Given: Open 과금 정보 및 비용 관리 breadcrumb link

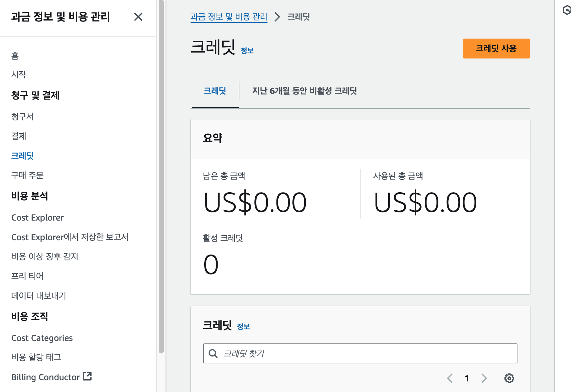Looking at the screenshot, I should click(x=229, y=17).
